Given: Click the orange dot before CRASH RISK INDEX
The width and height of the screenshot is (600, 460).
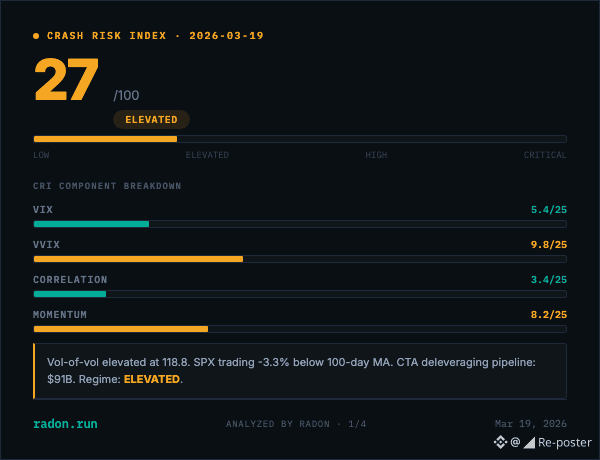Looking at the screenshot, I should (x=36, y=36).
